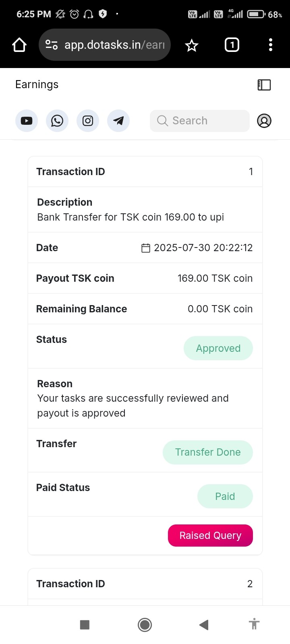Click the Search input field

pos(200,121)
